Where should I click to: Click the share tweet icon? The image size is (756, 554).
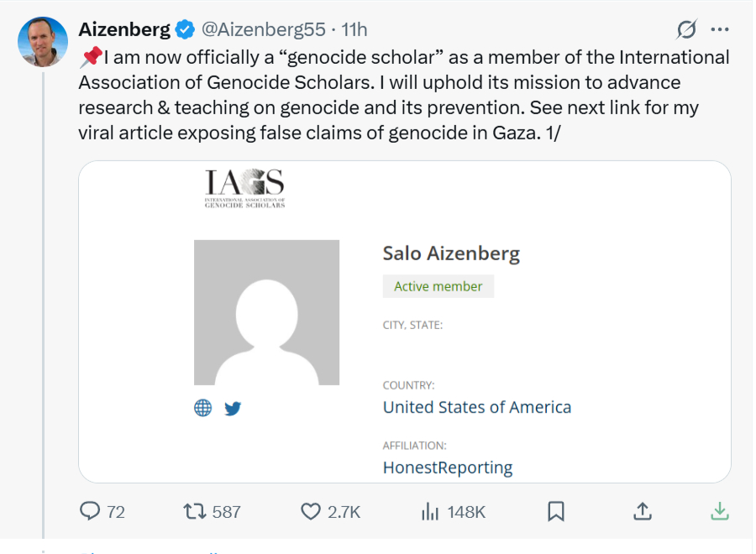point(642,511)
